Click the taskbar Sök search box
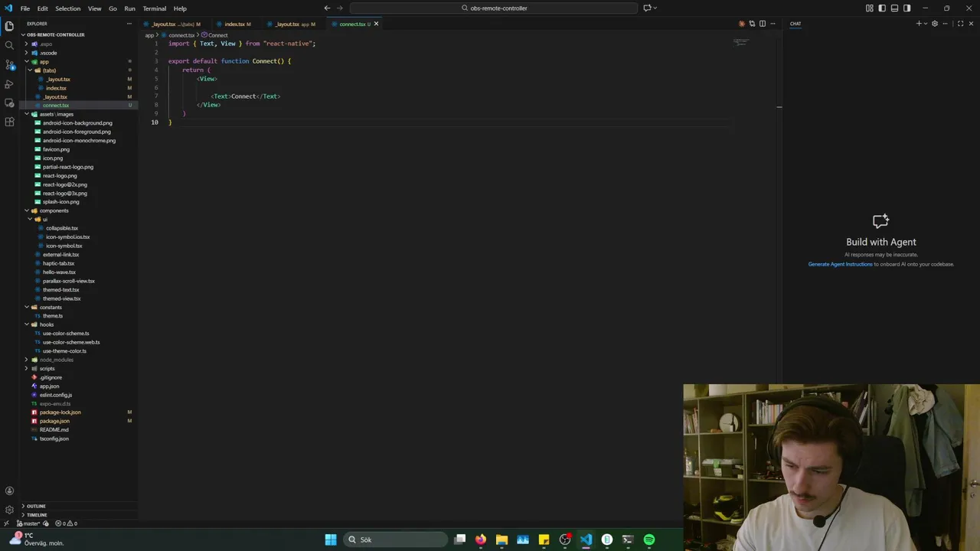980x551 pixels. pyautogui.click(x=394, y=540)
